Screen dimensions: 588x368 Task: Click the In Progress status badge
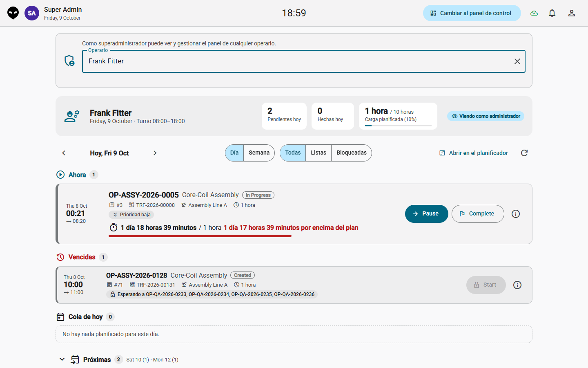click(x=258, y=195)
